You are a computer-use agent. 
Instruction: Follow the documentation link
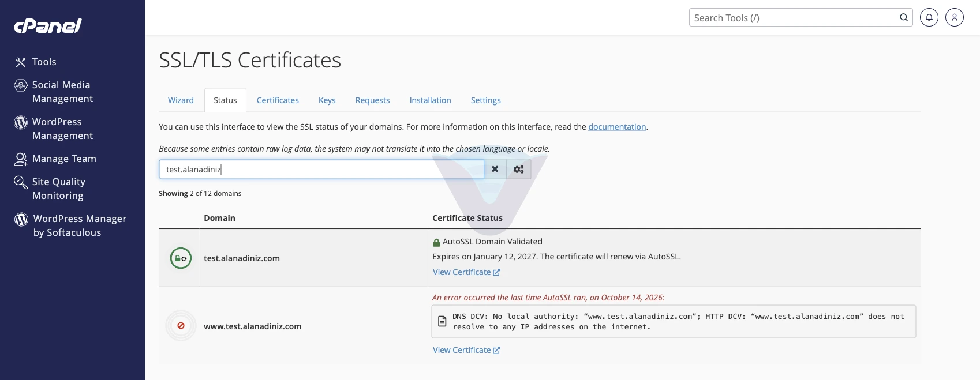(617, 127)
